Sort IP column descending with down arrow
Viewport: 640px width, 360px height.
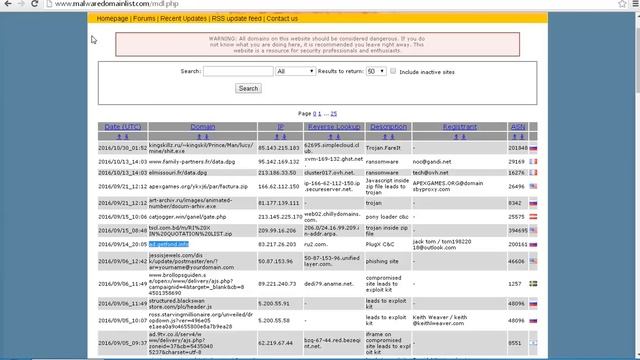pos(284,137)
